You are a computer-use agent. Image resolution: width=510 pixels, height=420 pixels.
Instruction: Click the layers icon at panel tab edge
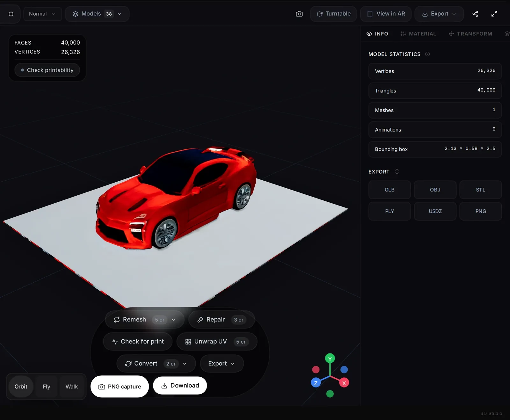pyautogui.click(x=507, y=34)
